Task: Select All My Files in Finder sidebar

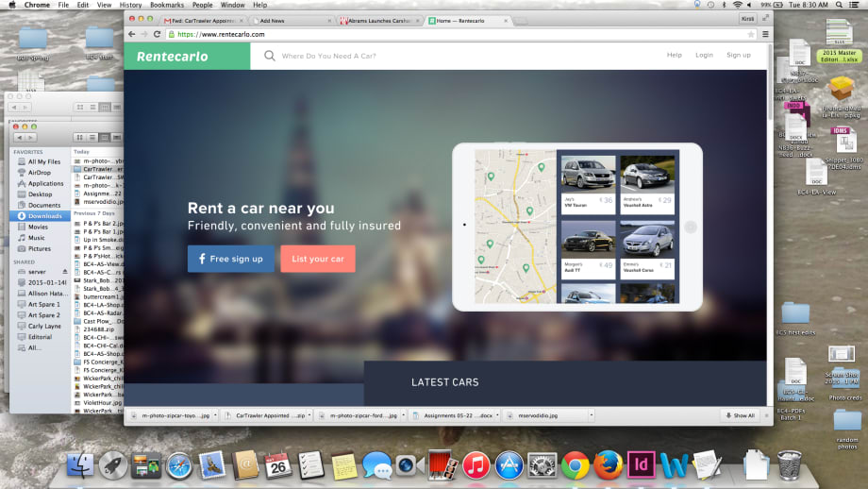Action: point(39,161)
